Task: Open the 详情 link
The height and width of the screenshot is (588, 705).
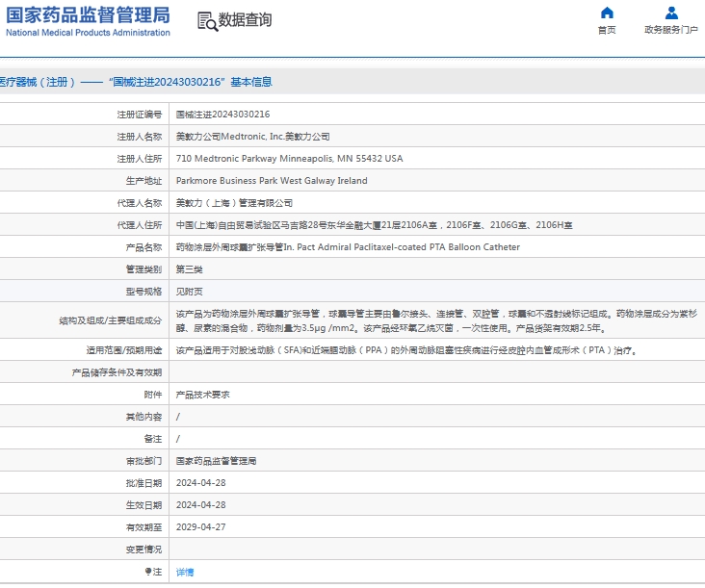Action: tap(185, 572)
